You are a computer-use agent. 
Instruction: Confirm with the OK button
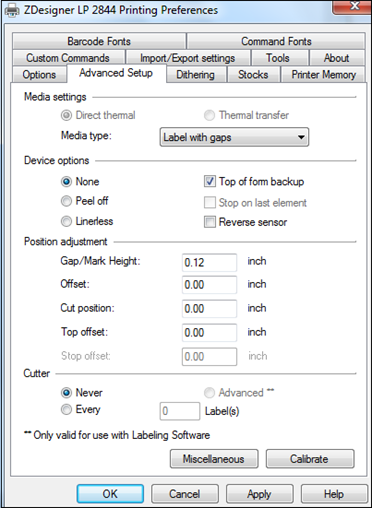point(110,494)
